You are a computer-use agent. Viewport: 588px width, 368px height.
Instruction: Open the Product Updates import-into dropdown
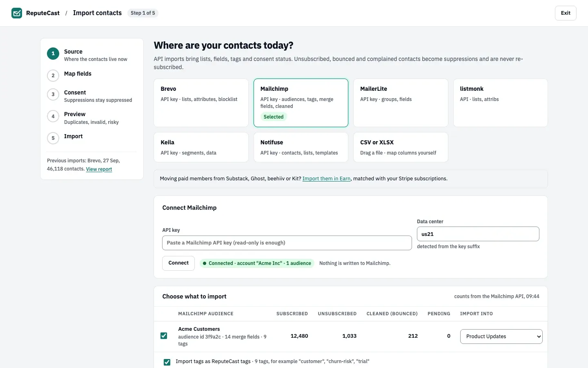[501, 337]
